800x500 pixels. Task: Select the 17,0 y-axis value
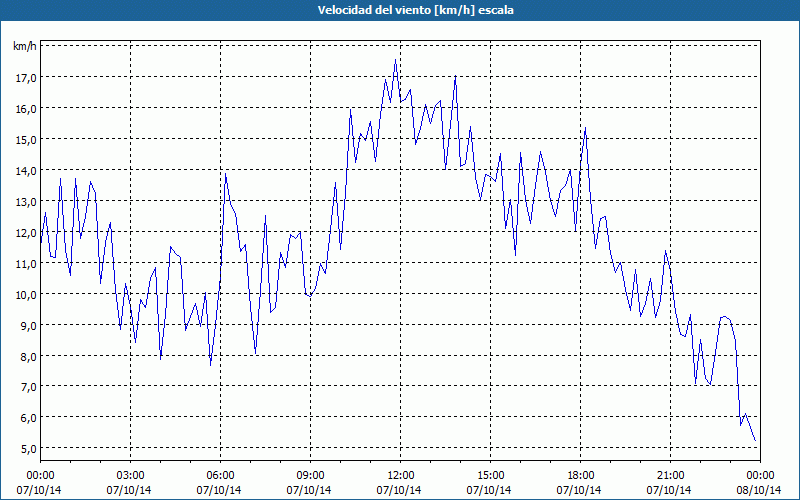pyautogui.click(x=26, y=78)
